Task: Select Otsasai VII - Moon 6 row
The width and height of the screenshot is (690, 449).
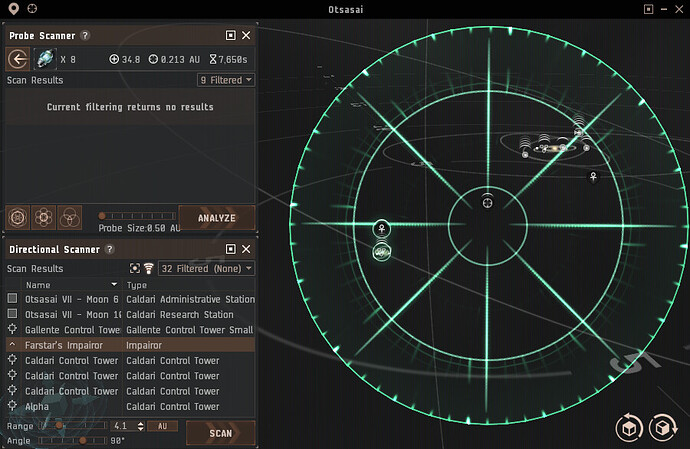Action: [x=130, y=299]
